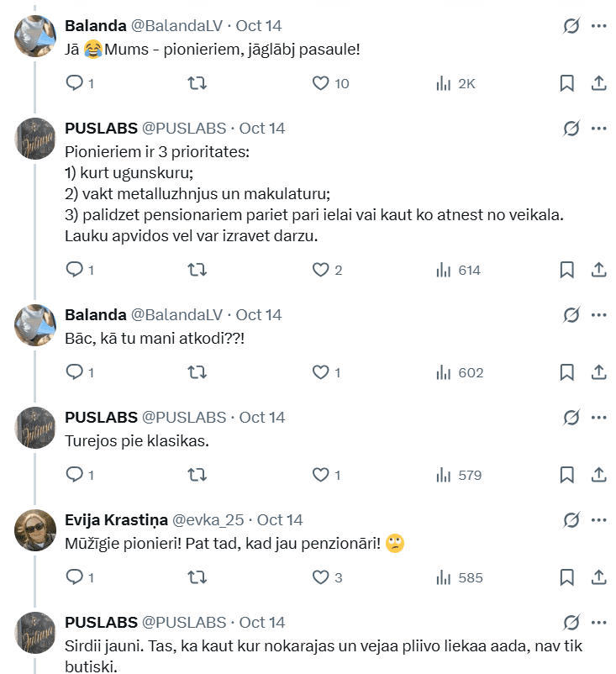Like Balanda's pionieriem tweet with 10 likes
The height and width of the screenshot is (674, 616).
[x=320, y=83]
